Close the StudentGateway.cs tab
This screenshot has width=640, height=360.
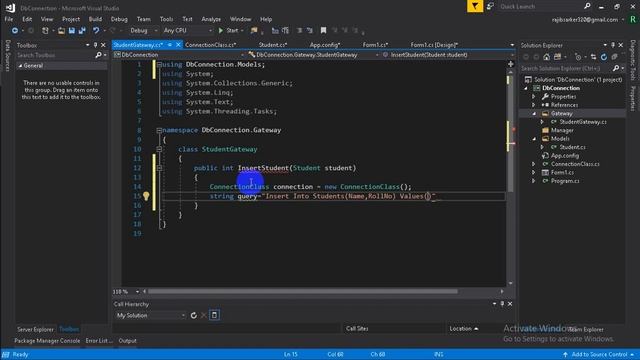pyautogui.click(x=178, y=45)
